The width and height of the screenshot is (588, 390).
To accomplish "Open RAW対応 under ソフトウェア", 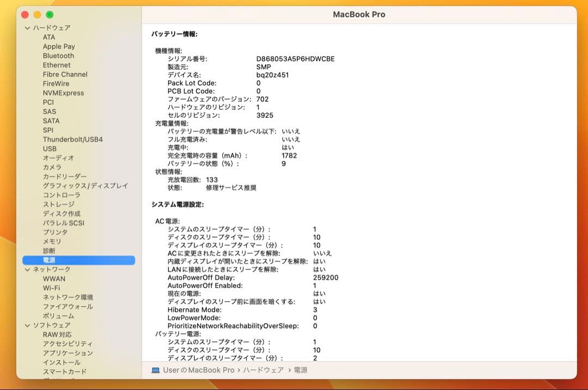I will 57,334.
